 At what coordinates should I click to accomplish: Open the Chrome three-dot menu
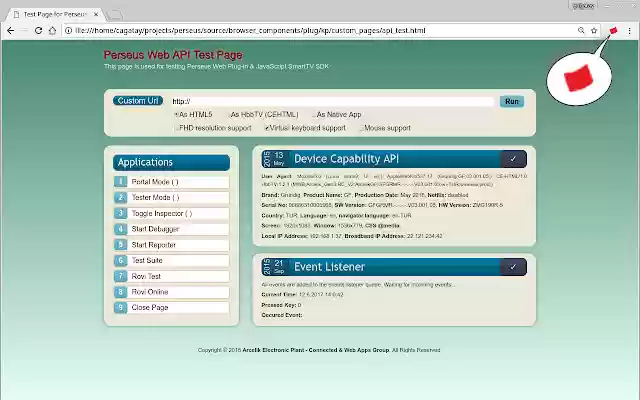click(x=628, y=31)
